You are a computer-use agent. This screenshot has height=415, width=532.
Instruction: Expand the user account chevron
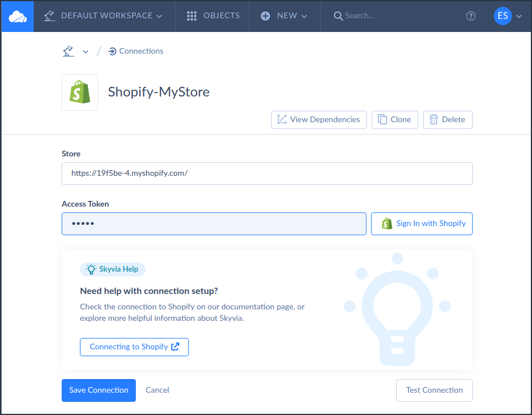tap(519, 17)
